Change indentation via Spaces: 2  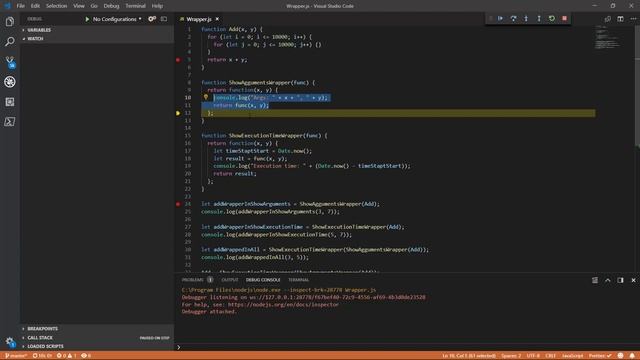point(511,356)
